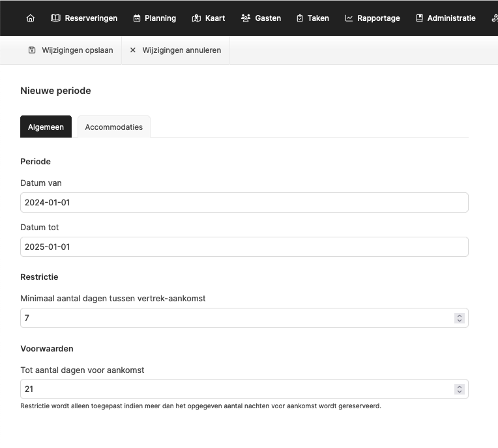This screenshot has width=498, height=448.
Task: Open the Gasten menu
Action: (261, 18)
